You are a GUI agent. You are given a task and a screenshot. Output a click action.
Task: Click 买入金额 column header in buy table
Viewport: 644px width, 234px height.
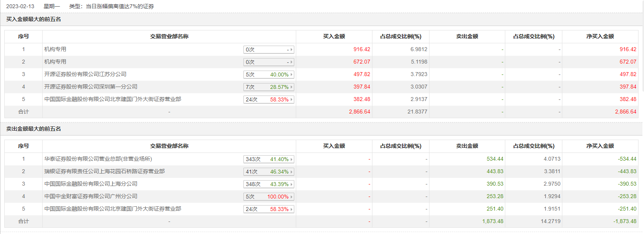tap(334, 36)
